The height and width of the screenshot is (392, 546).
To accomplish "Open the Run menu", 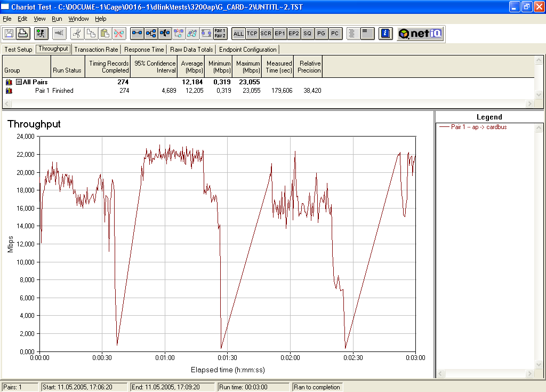I will click(57, 19).
